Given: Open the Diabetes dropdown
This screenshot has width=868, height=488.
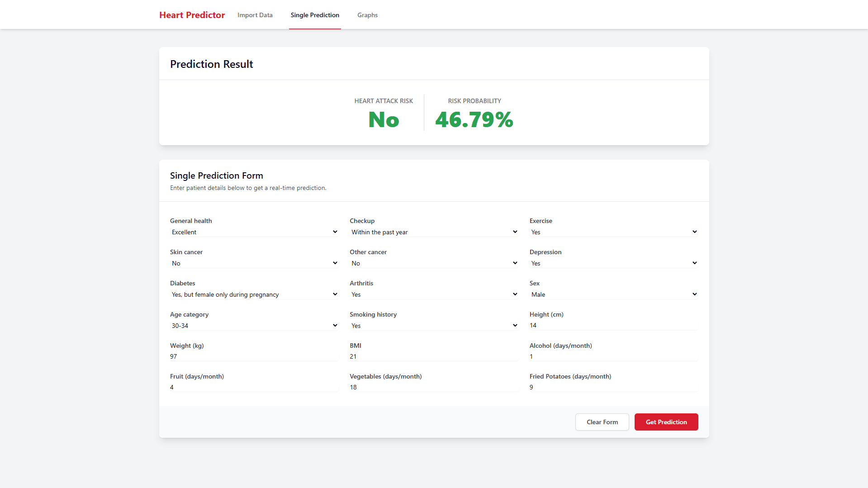Looking at the screenshot, I should tap(254, 294).
